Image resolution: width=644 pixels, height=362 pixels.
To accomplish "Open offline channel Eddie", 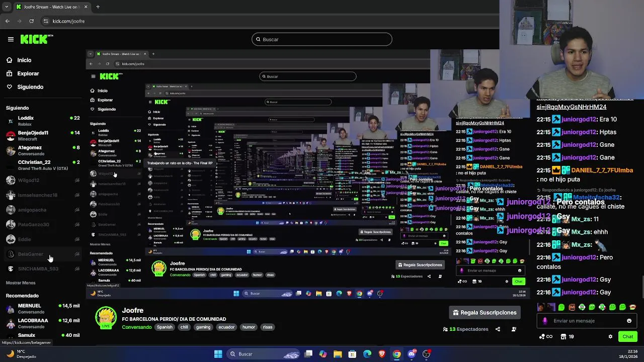I will point(43,239).
